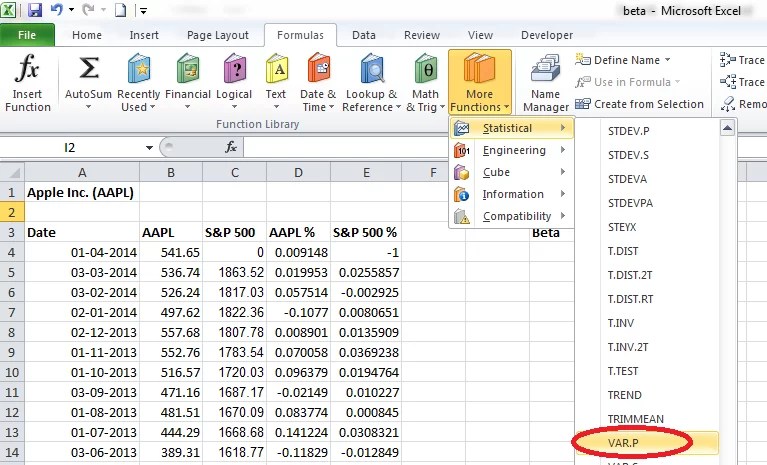Expand the Define Name dropdown arrow

[x=667, y=60]
